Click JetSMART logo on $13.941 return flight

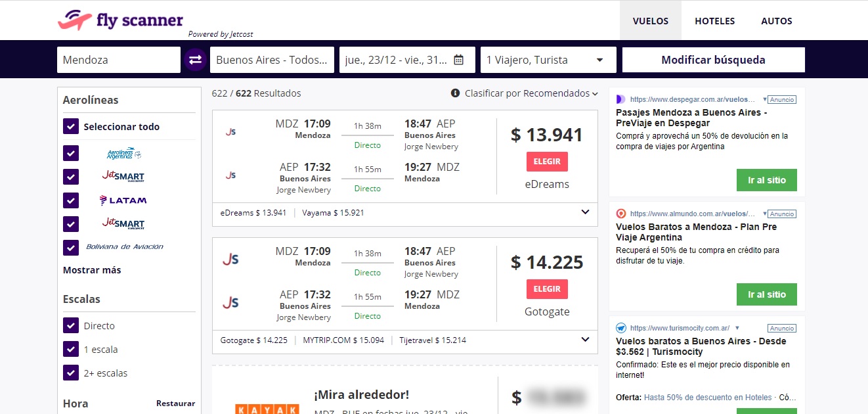click(x=230, y=175)
